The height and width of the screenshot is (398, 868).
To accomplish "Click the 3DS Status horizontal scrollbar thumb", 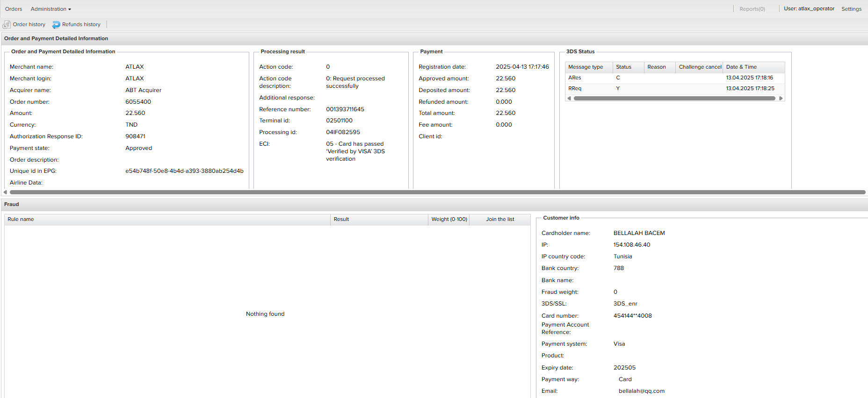I will [674, 99].
